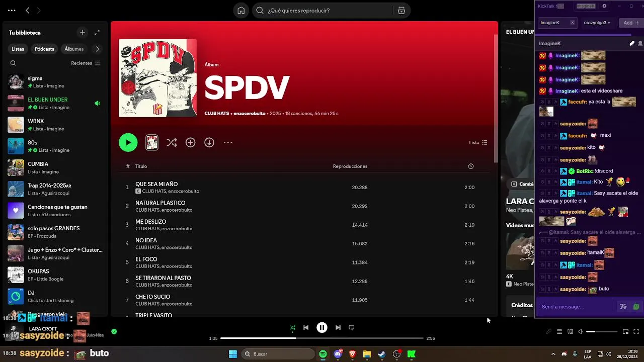Skip to previous track in player
Screen dimensions: 644x362
point(306,327)
